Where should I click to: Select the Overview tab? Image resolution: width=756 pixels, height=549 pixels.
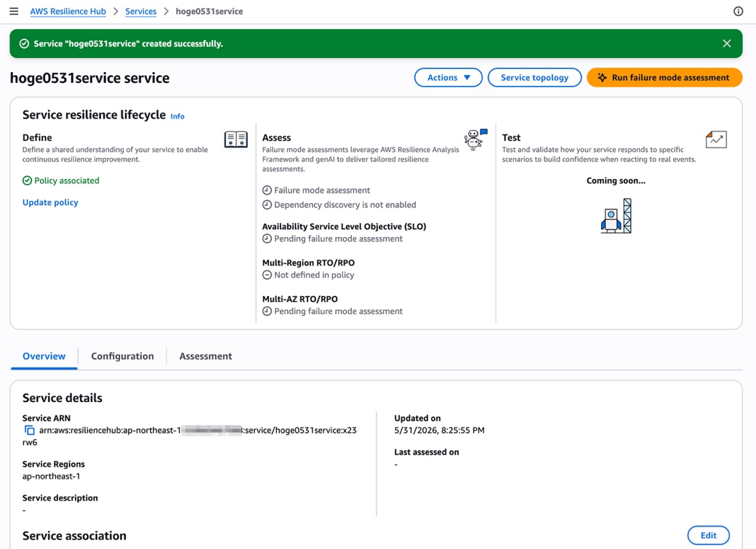[x=44, y=356]
